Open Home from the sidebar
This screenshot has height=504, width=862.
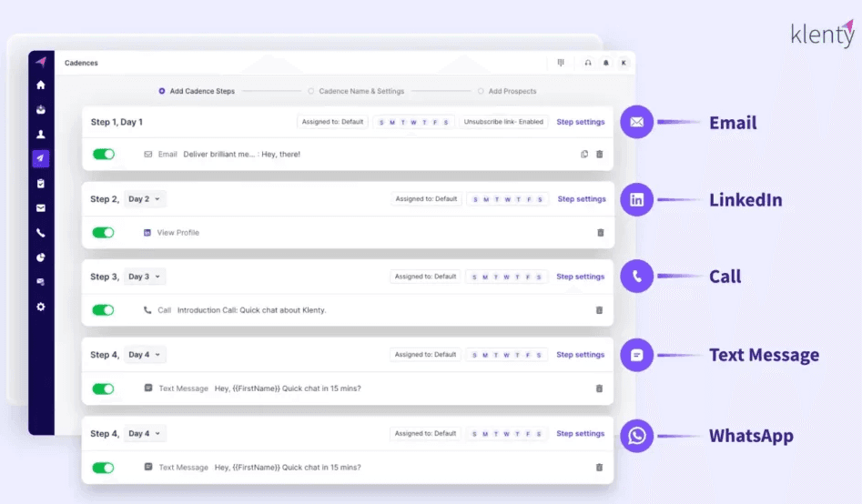coord(41,86)
